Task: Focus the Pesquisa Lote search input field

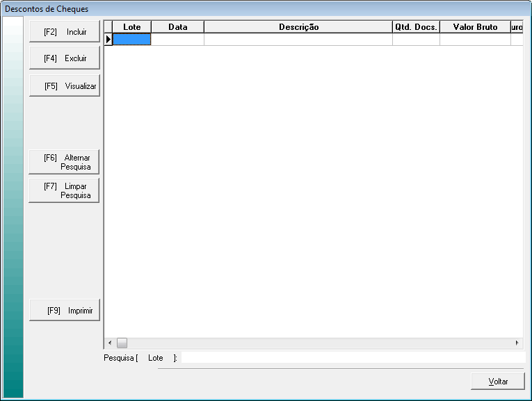Action: coord(351,357)
